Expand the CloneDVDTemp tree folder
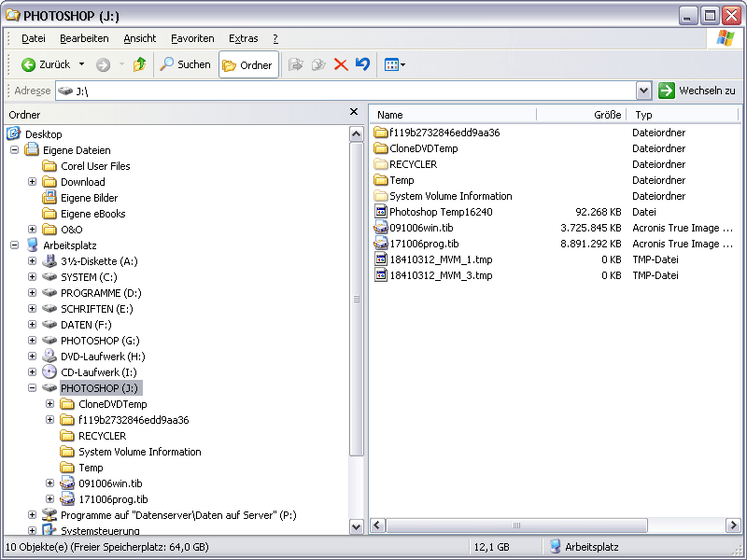The image size is (747, 560). [49, 404]
